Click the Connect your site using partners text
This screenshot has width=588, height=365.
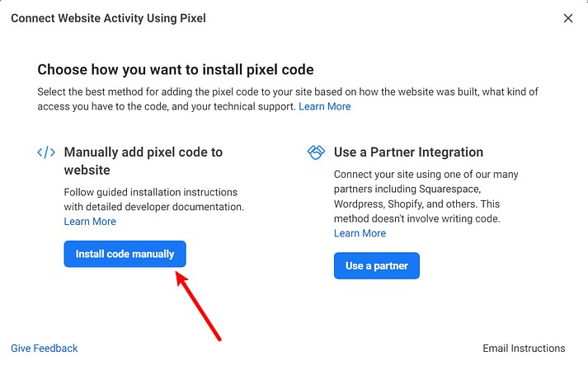426,196
